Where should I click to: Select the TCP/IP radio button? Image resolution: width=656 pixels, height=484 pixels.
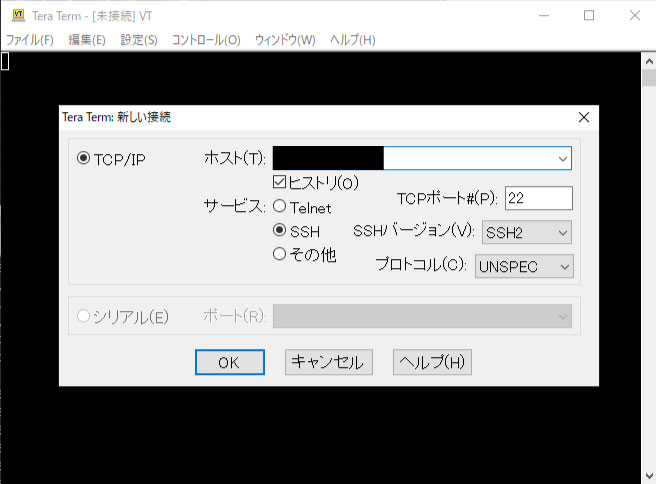(x=83, y=158)
